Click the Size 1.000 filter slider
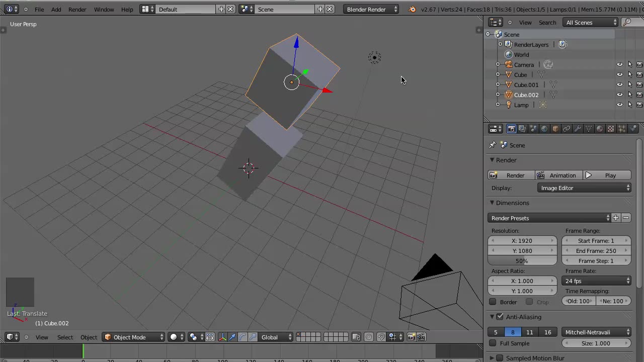 click(597, 343)
